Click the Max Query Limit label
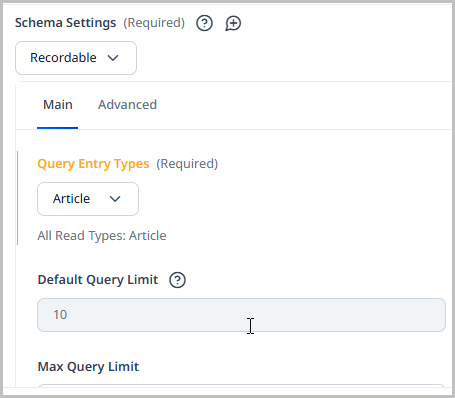Screen dimensions: 455x398 click(x=88, y=367)
